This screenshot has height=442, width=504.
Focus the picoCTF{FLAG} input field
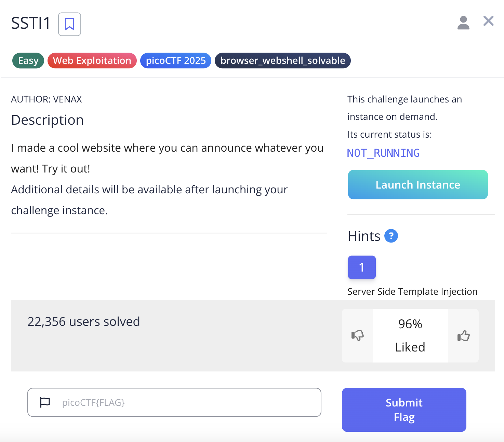[x=174, y=402]
